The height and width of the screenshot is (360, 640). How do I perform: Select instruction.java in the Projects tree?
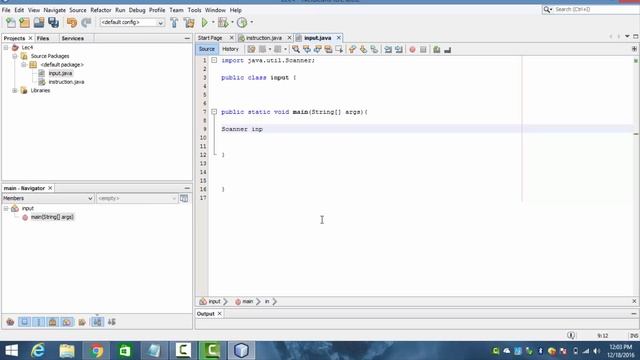(66, 82)
